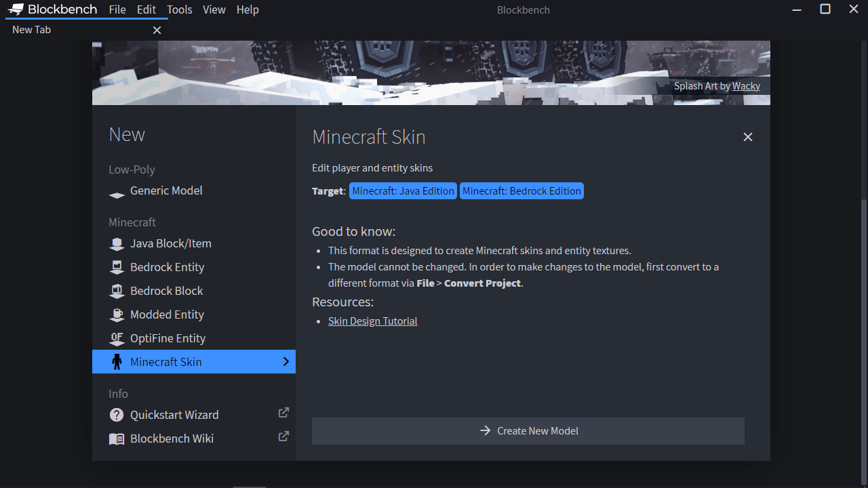
Task: Click the Minecraft Skin player icon
Action: point(117,362)
